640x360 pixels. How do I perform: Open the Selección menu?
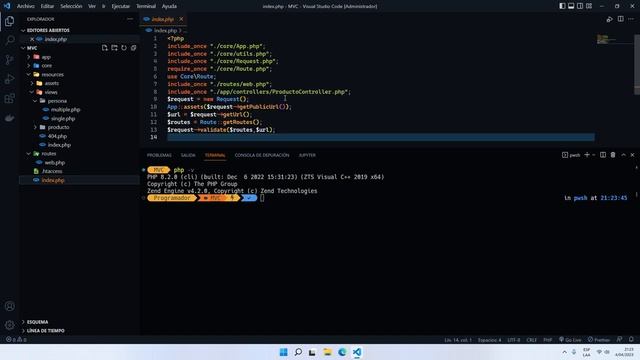71,6
